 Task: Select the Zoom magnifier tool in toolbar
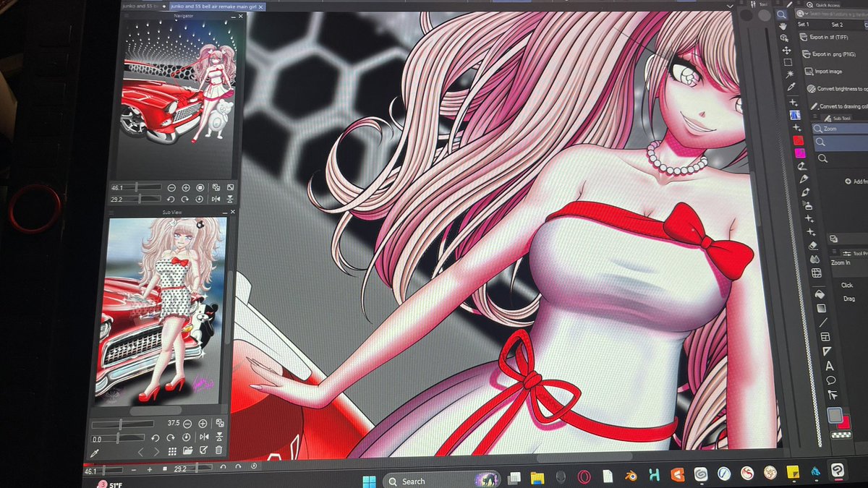(x=781, y=14)
